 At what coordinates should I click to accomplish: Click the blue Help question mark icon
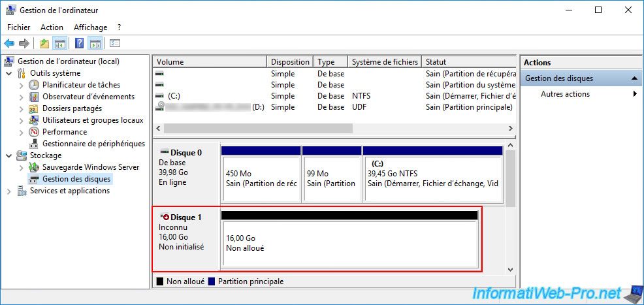tap(79, 43)
